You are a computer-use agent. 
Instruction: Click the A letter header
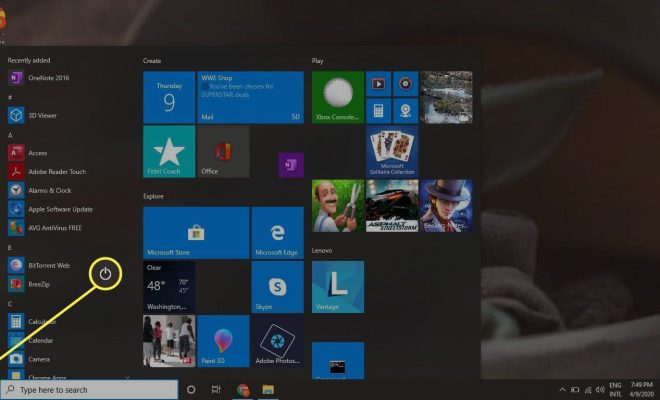(10, 135)
